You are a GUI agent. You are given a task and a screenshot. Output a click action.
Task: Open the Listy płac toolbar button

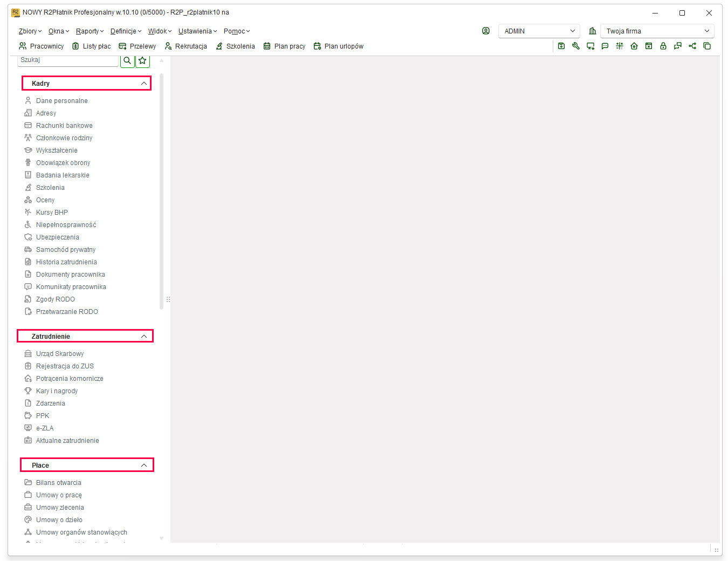[91, 46]
